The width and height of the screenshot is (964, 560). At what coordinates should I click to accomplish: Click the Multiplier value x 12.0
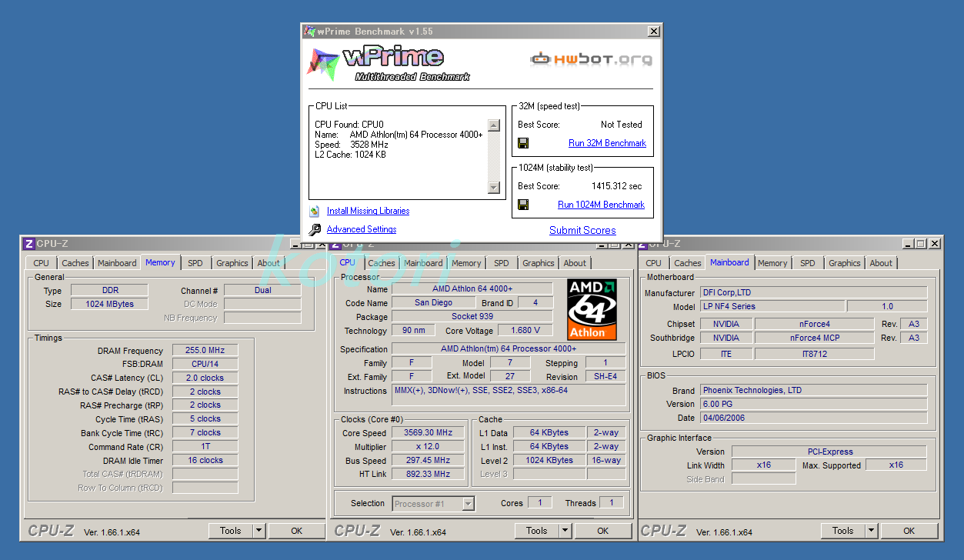pyautogui.click(x=428, y=447)
